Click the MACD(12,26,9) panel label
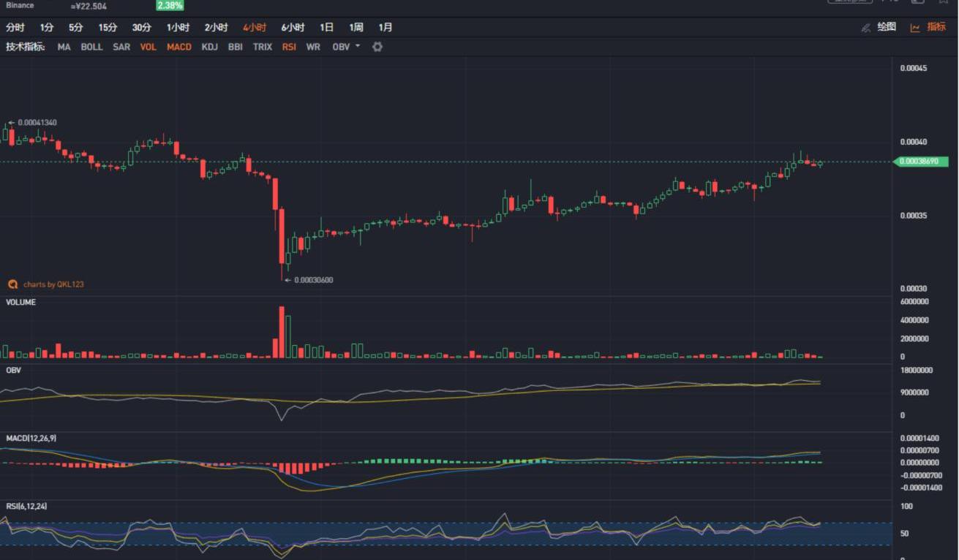This screenshot has height=560, width=959. pyautogui.click(x=31, y=438)
